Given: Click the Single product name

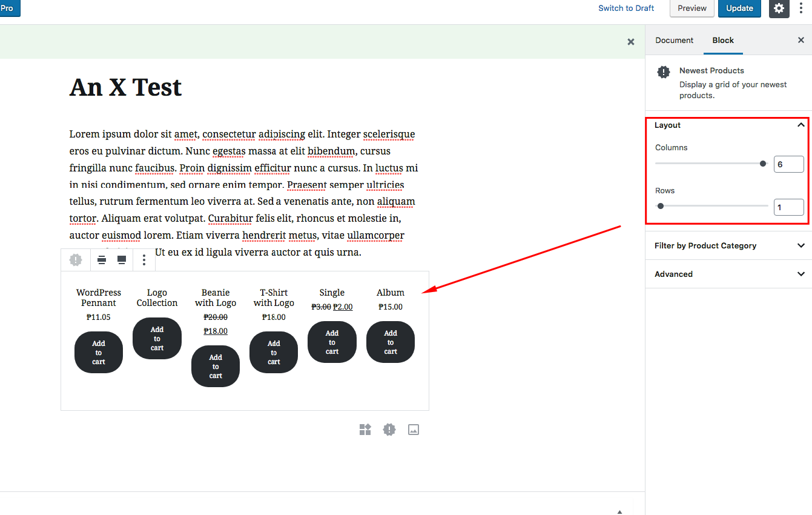Looking at the screenshot, I should tap(332, 293).
